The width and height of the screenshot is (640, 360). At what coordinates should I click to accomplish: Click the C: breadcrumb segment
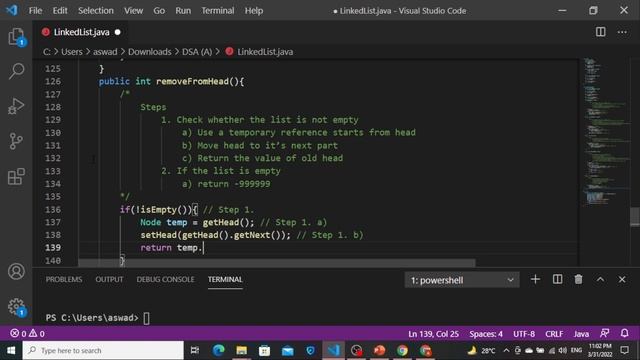(x=47, y=52)
